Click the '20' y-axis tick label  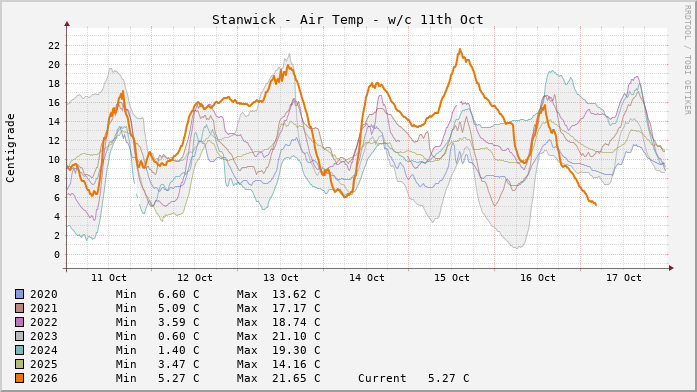pyautogui.click(x=54, y=65)
